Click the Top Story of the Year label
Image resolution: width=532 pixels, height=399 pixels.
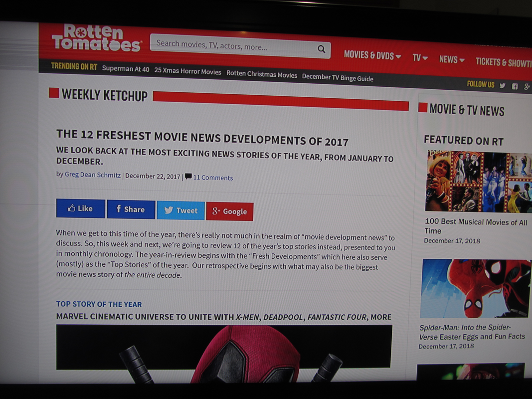coord(99,304)
